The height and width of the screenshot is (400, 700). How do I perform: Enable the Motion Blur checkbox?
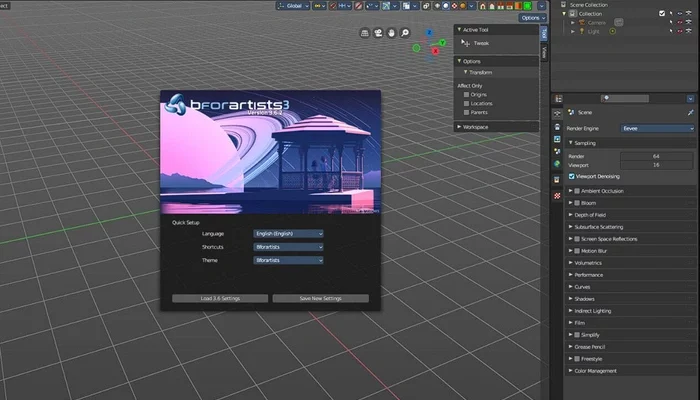coord(577,251)
